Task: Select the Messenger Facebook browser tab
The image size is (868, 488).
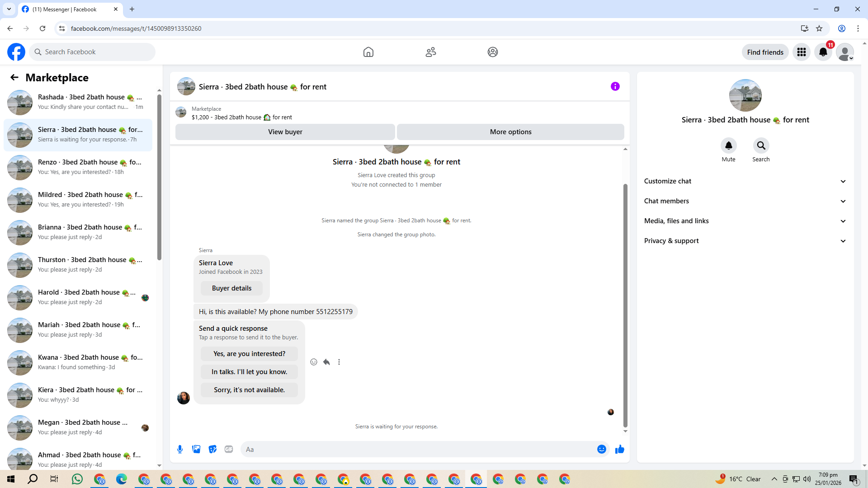Action: coord(70,9)
